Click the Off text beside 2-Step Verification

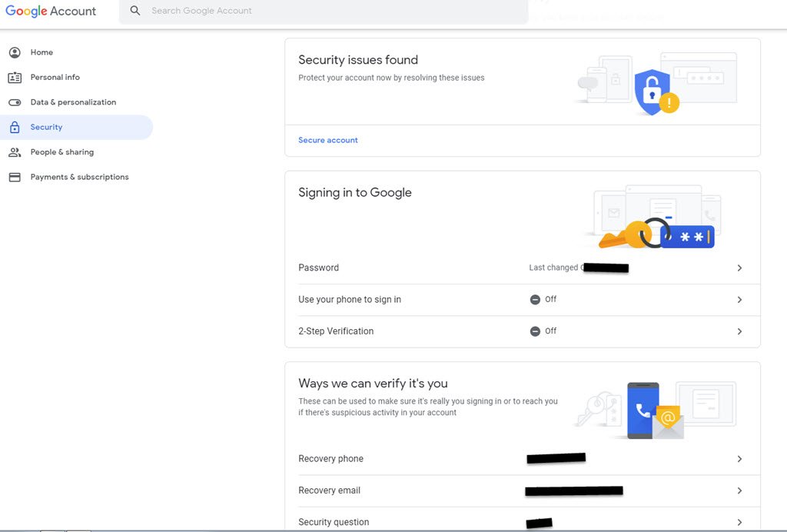[550, 331]
